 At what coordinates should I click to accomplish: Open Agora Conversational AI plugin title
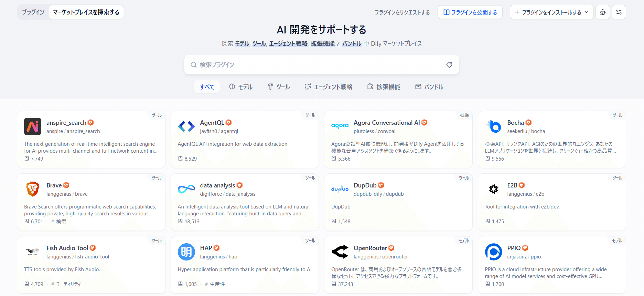point(387,123)
